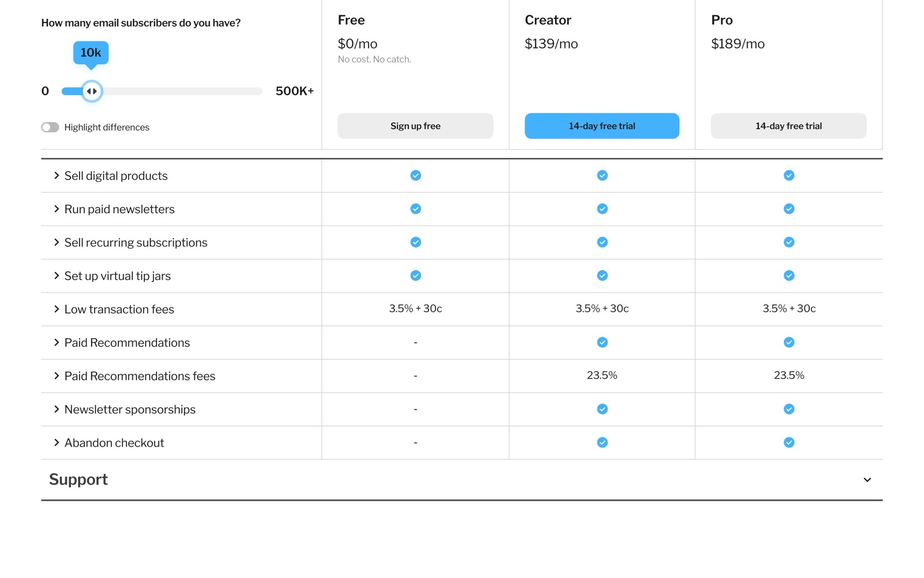Screen dimensions: 924x578
Task: Click Pro checkmark for virtual tip jars
Action: click(x=788, y=276)
